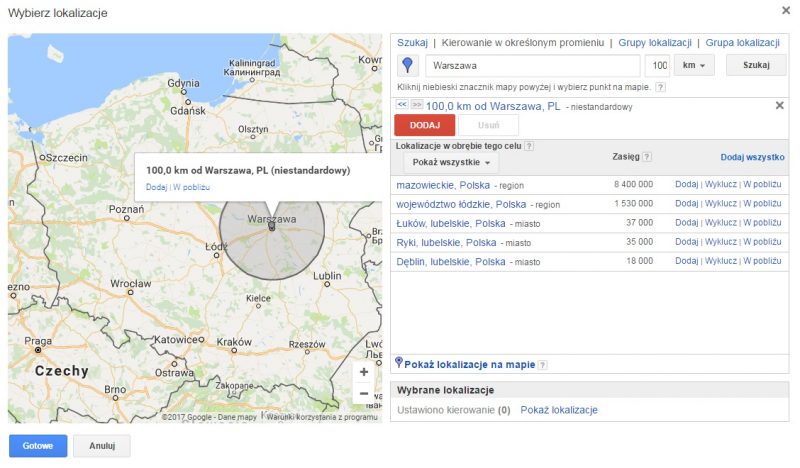Viewport: 800px width, 468px height.
Task: Click the Warszawa location search field
Action: pyautogui.click(x=532, y=66)
